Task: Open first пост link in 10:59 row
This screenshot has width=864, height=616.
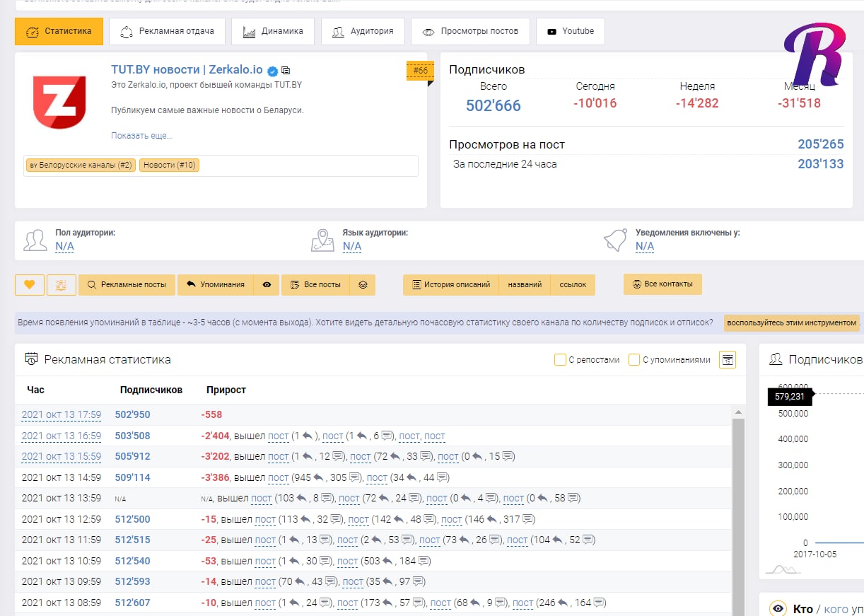Action: [265, 562]
